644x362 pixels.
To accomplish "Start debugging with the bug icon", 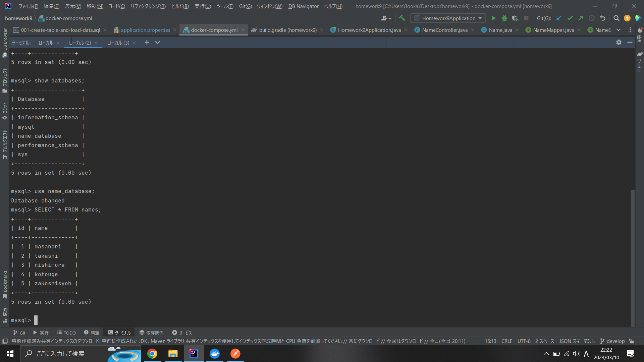I will point(504,18).
